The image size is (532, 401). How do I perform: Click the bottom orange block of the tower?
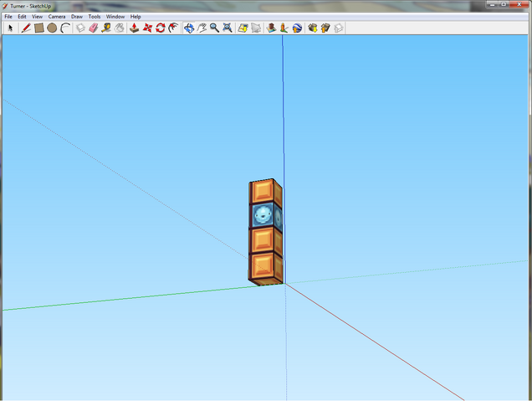[x=263, y=266]
